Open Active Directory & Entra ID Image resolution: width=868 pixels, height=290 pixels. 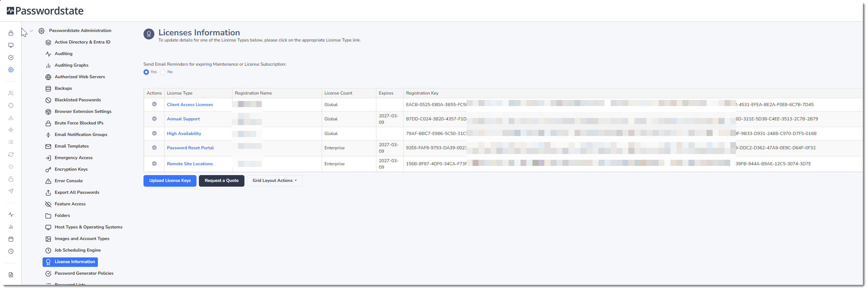[83, 42]
